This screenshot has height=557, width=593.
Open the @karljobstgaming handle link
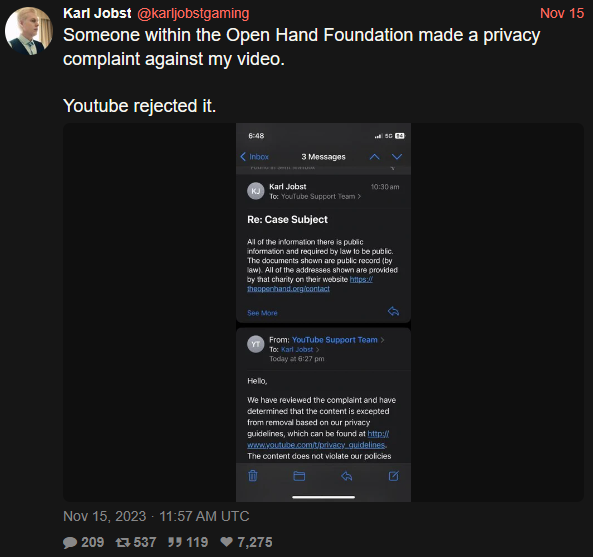click(x=193, y=14)
